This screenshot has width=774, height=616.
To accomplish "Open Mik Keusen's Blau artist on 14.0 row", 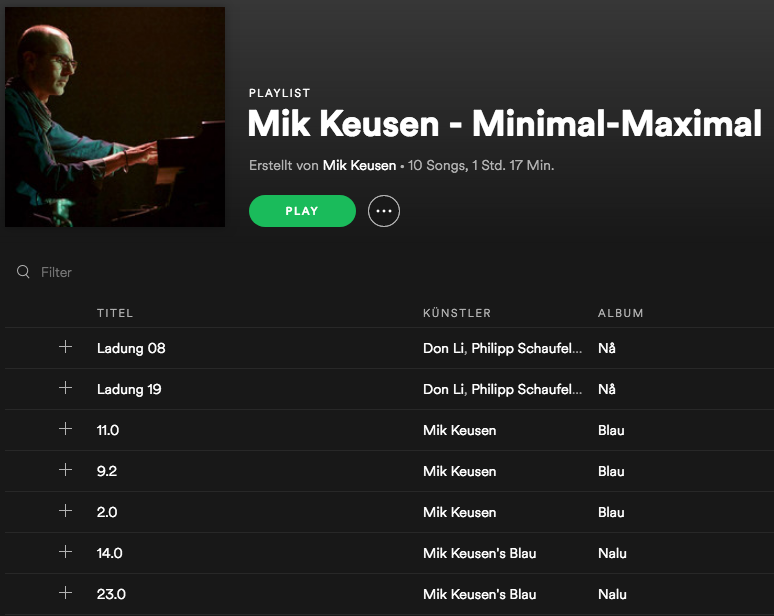I will (x=479, y=553).
